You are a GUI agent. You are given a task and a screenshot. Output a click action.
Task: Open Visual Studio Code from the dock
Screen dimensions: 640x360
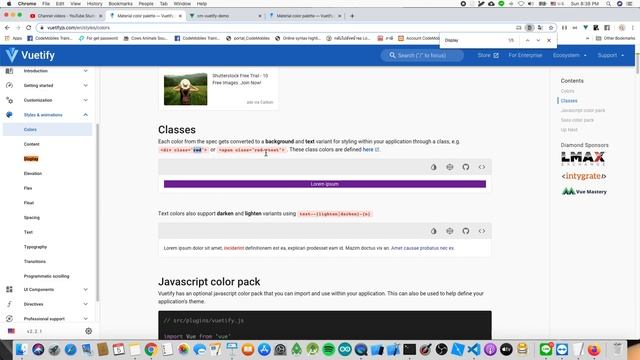click(474, 349)
